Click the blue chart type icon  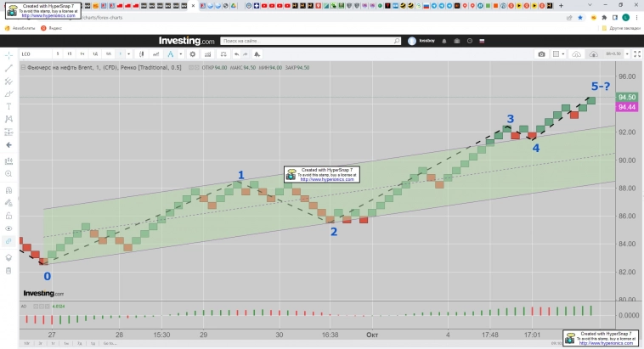171,54
